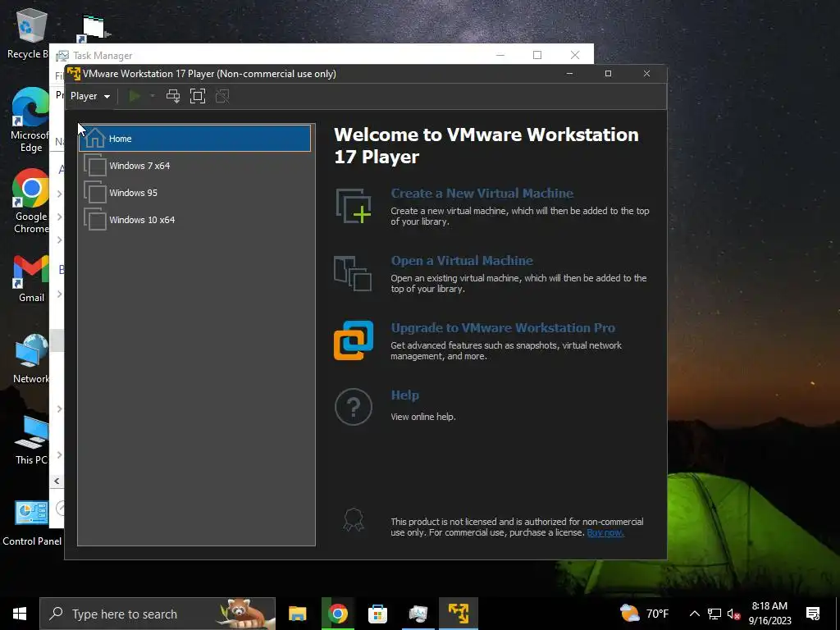Viewport: 840px width, 630px height.
Task: Open the notification center icon
Action: (813, 614)
